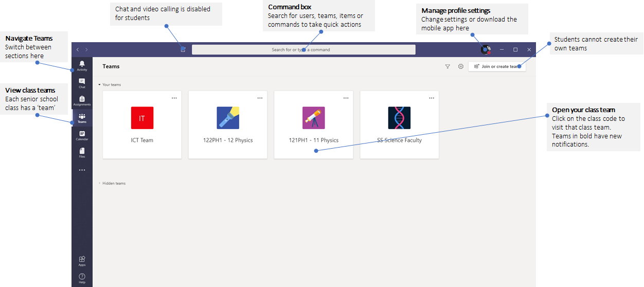Image resolution: width=644 pixels, height=287 pixels.
Task: Go to Assignments in the sidebar
Action: tap(82, 100)
